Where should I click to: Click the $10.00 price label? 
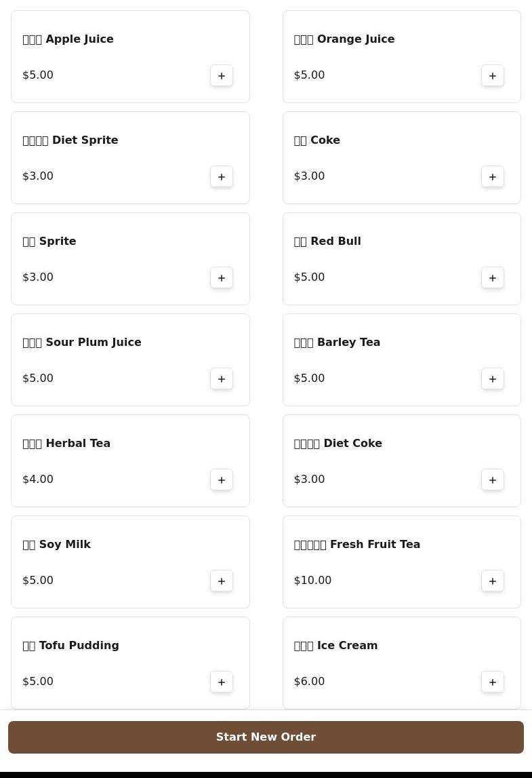pos(312,581)
